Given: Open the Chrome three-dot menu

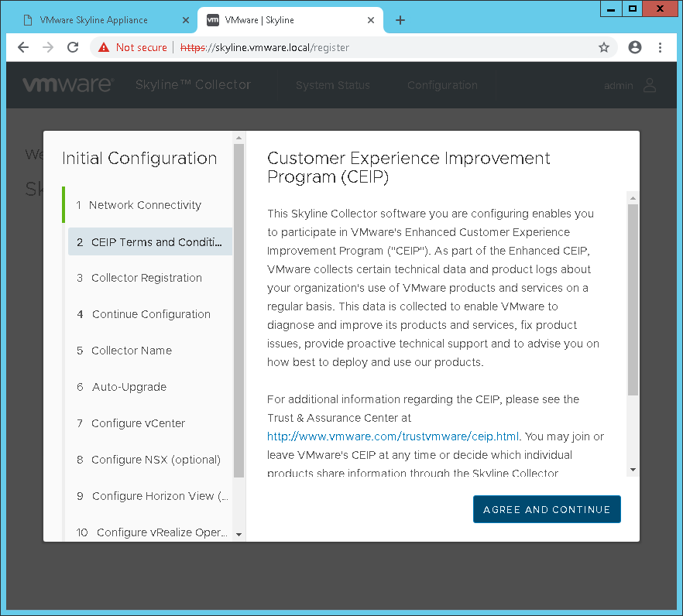Looking at the screenshot, I should pyautogui.click(x=660, y=47).
